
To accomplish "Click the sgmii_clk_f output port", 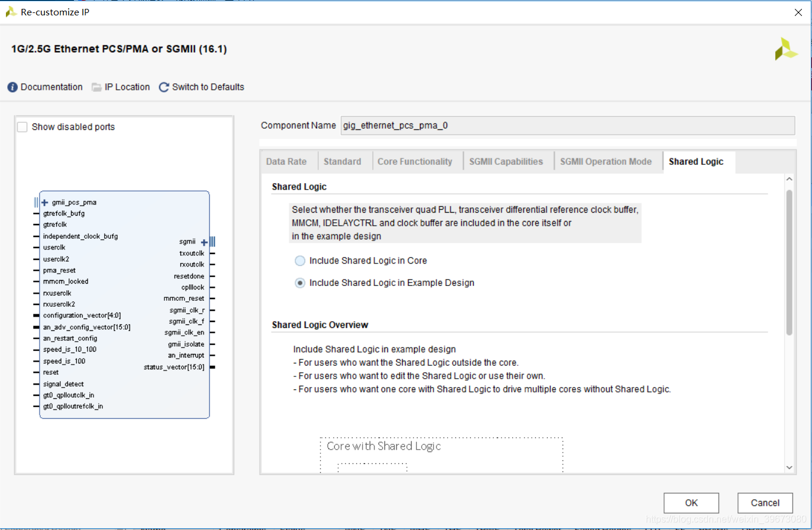I will (x=187, y=322).
